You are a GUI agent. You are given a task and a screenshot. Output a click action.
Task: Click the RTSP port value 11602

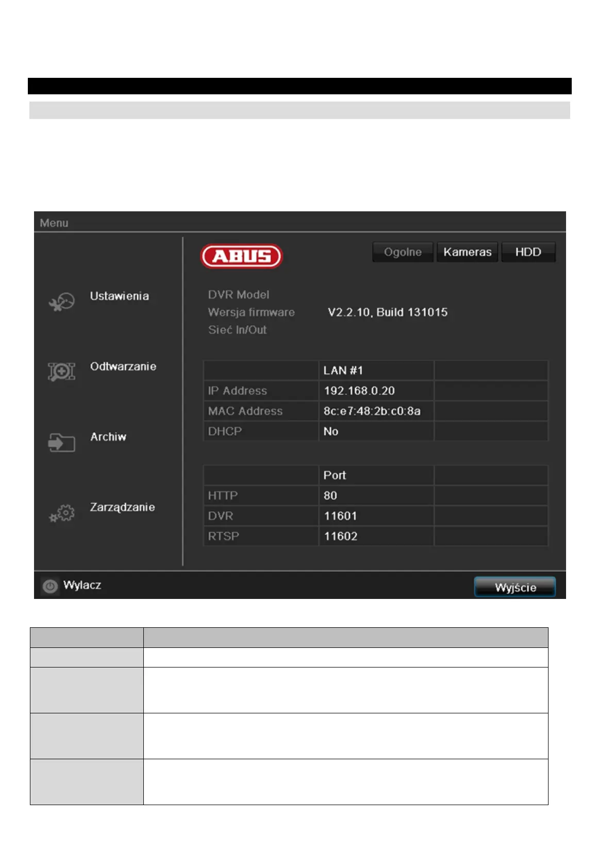[x=340, y=536]
